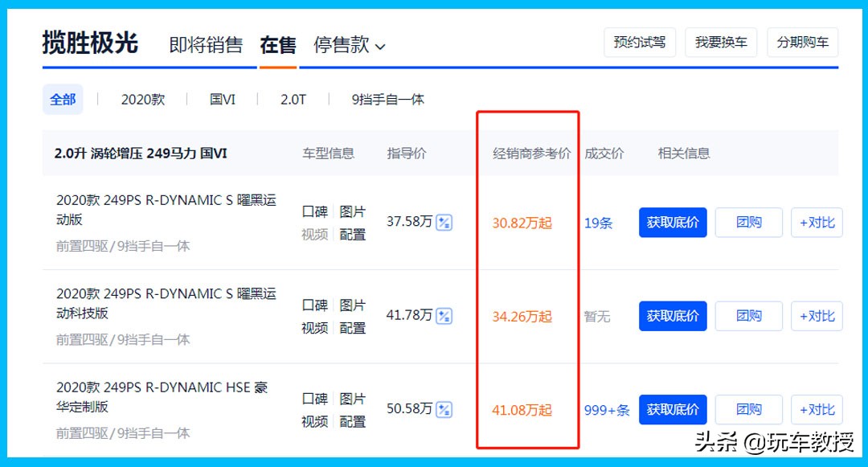Image resolution: width=868 pixels, height=467 pixels.
Task: Open loan calculator icon next to 41.78万
Action: point(444,316)
